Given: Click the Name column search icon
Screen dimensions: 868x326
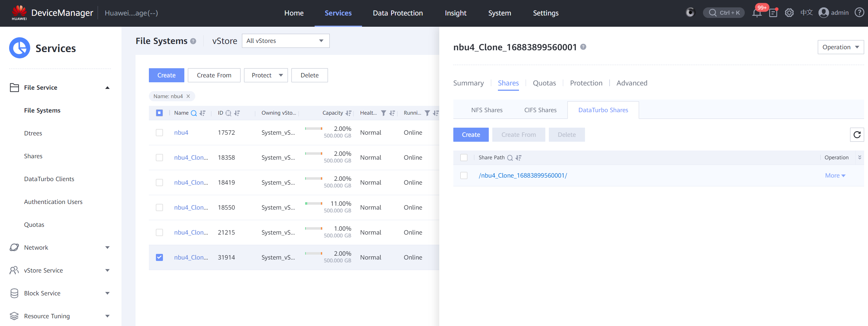Looking at the screenshot, I should click(x=193, y=113).
